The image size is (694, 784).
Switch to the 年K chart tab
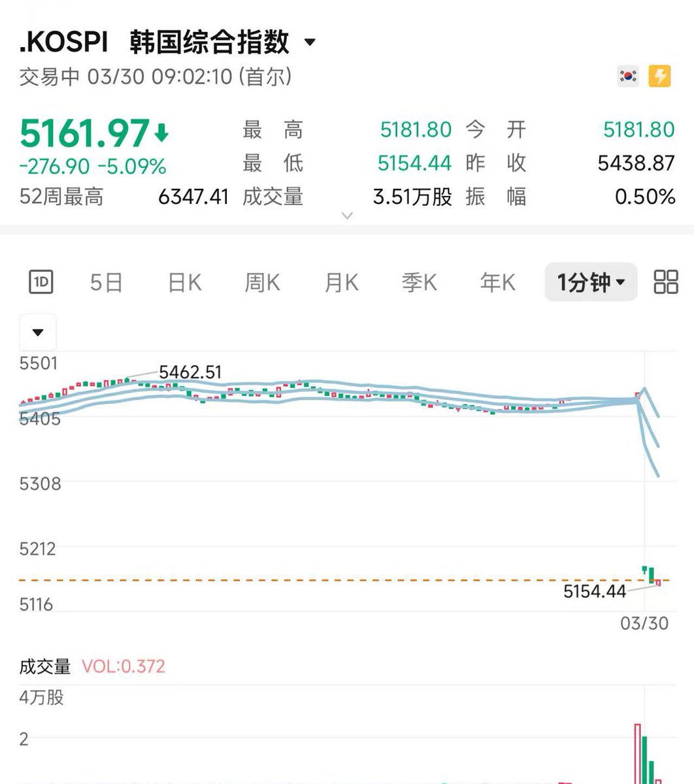pyautogui.click(x=497, y=282)
